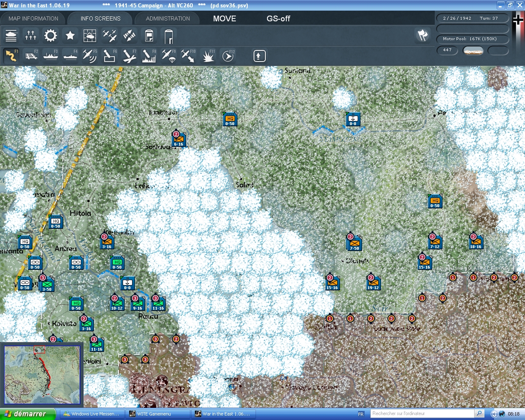The image size is (525, 420).
Task: Choose the F9 airborne drop mission icon
Action: tap(169, 55)
